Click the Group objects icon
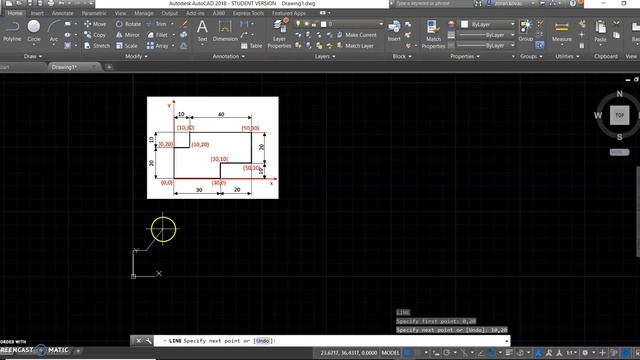The width and height of the screenshot is (640, 360). pyautogui.click(x=526, y=31)
